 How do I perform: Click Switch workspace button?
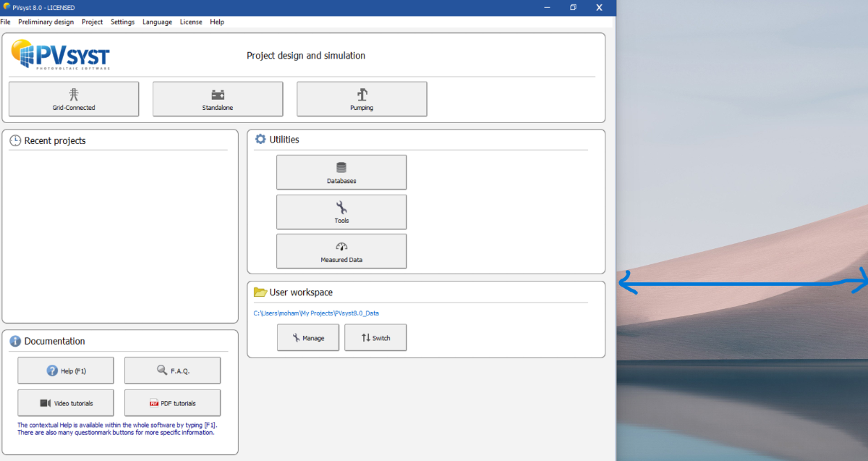click(x=375, y=338)
